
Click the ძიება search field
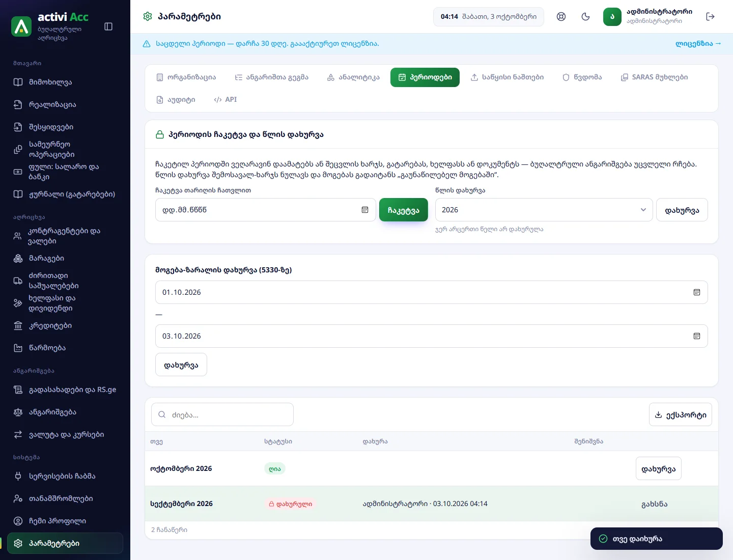pos(222,414)
